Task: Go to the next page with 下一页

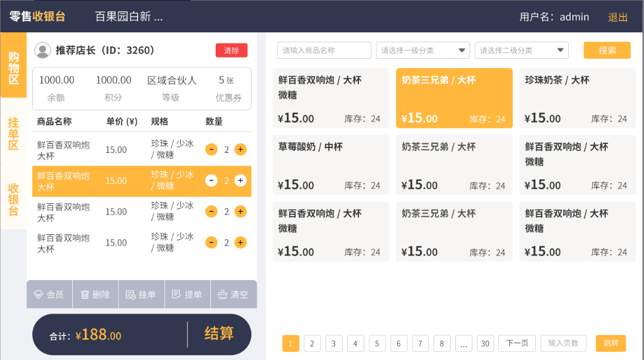Action: point(516,343)
